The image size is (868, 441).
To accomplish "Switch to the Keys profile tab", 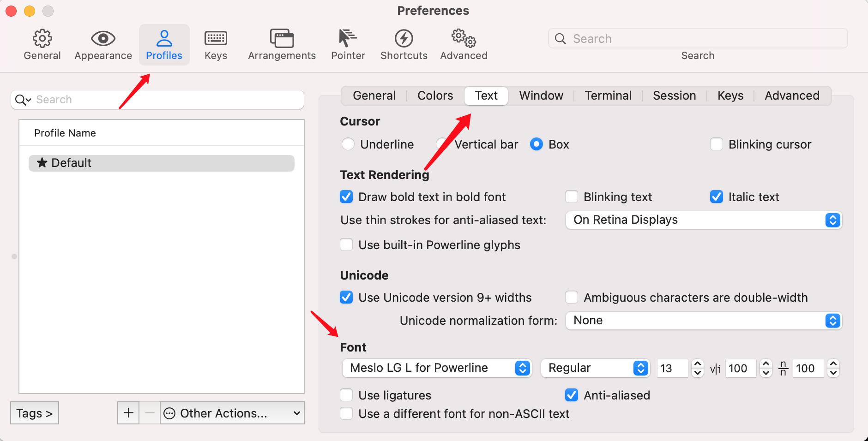I will pyautogui.click(x=730, y=95).
